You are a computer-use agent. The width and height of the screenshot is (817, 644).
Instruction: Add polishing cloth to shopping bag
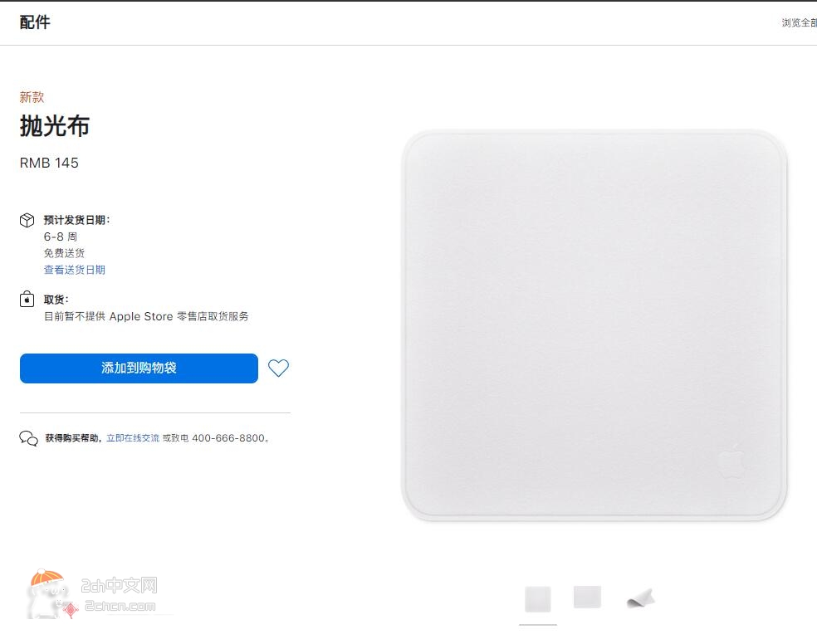click(x=139, y=368)
